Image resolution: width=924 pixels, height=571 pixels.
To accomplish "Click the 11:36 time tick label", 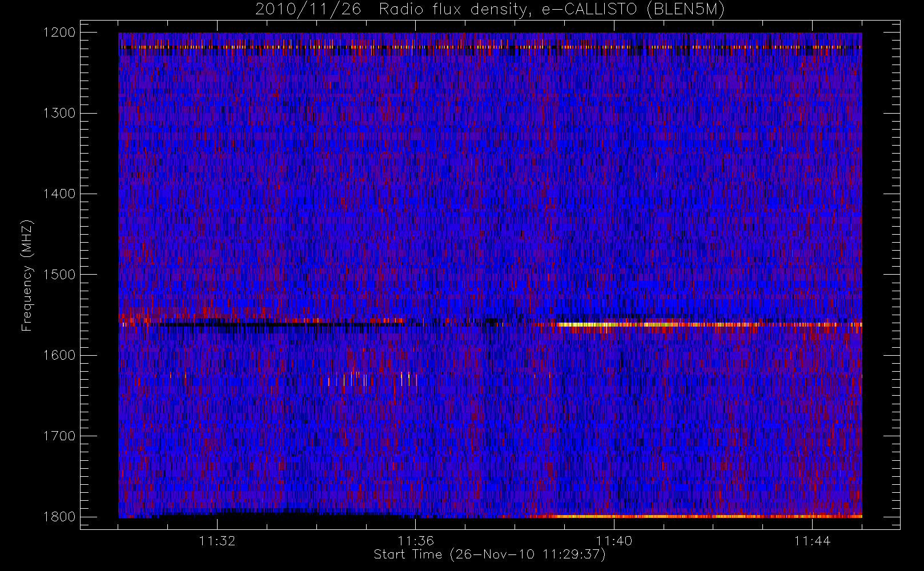I will tap(416, 541).
